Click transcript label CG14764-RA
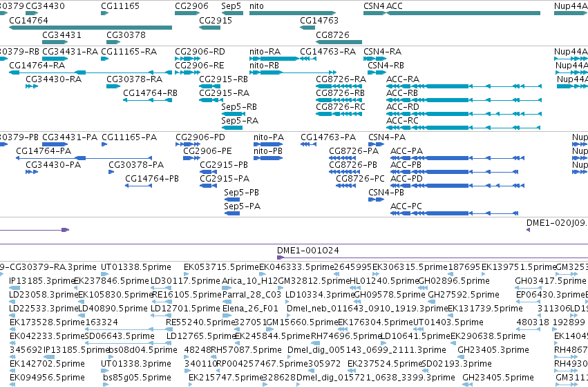Viewport: 588px width, 388px height. [x=37, y=65]
